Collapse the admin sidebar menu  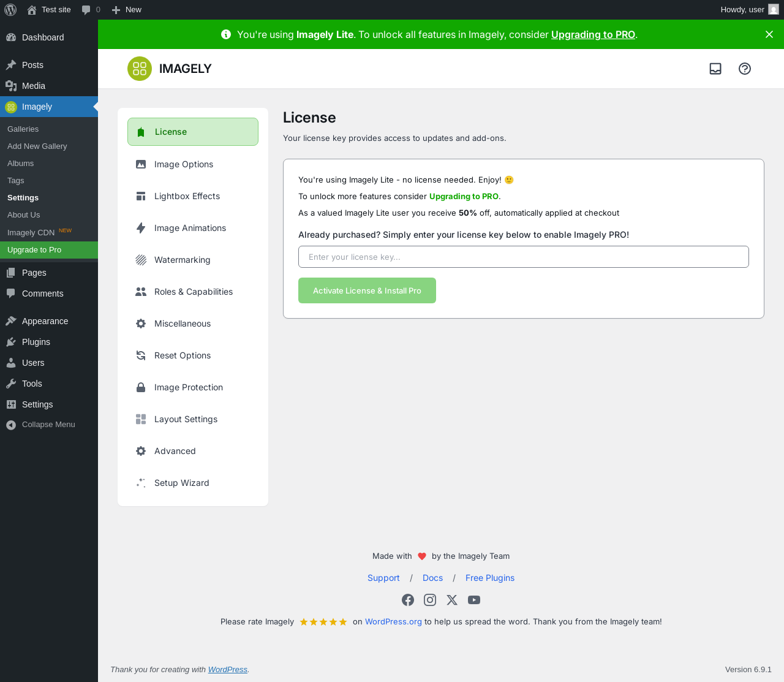[49, 425]
